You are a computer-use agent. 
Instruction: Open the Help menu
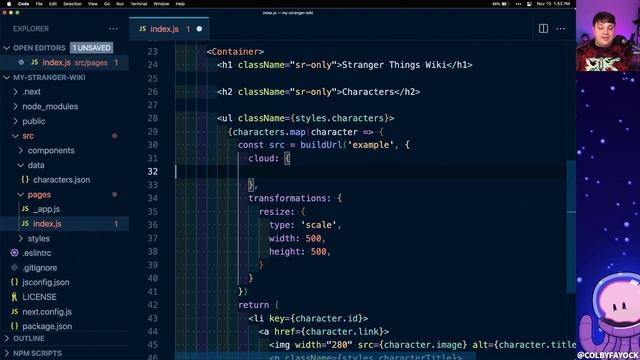pos(180,4)
